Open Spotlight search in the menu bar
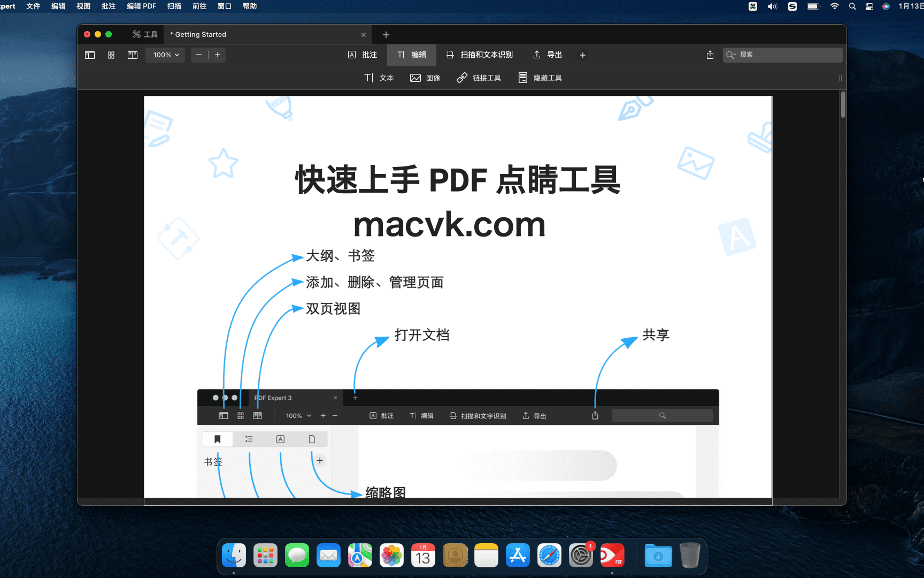The width and height of the screenshot is (924, 578). [852, 6]
